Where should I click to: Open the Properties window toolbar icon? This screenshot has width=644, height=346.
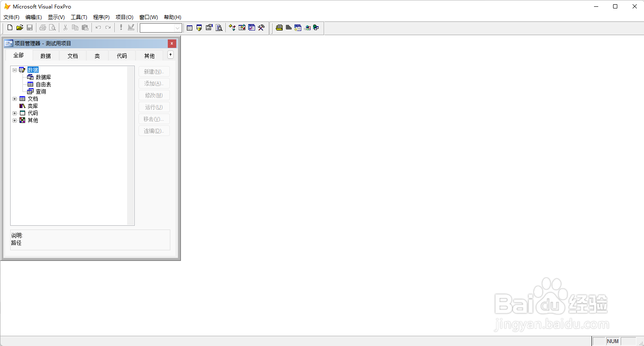(x=209, y=28)
